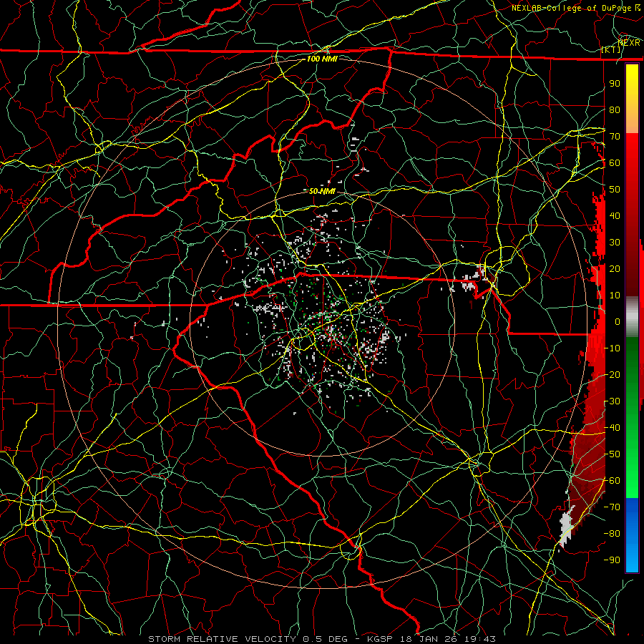Select the positive 10 value on the velocity scale

pyautogui.click(x=615, y=296)
